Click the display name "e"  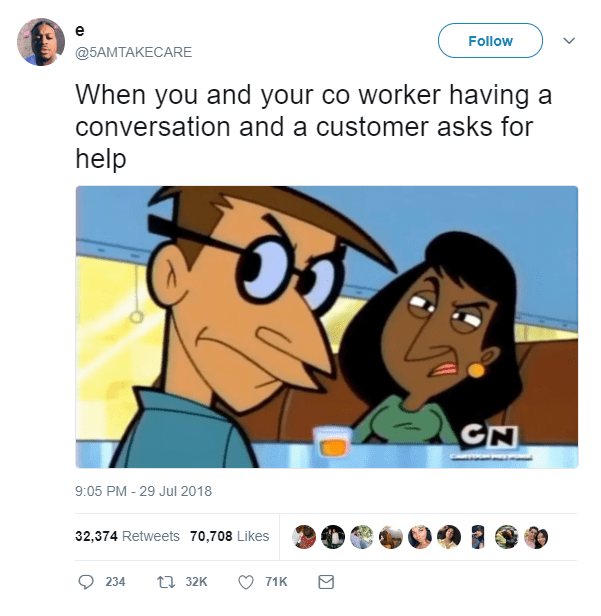pos(80,31)
